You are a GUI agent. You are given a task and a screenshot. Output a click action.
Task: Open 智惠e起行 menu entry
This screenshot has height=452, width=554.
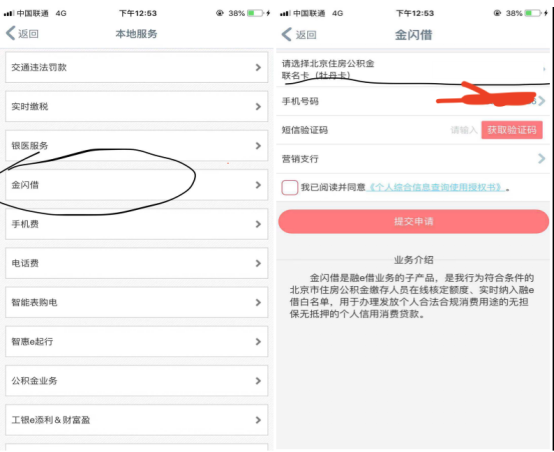point(136,341)
